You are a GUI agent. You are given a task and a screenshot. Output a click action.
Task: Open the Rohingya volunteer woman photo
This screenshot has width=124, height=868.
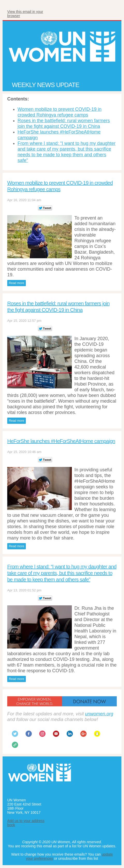tap(40, 237)
